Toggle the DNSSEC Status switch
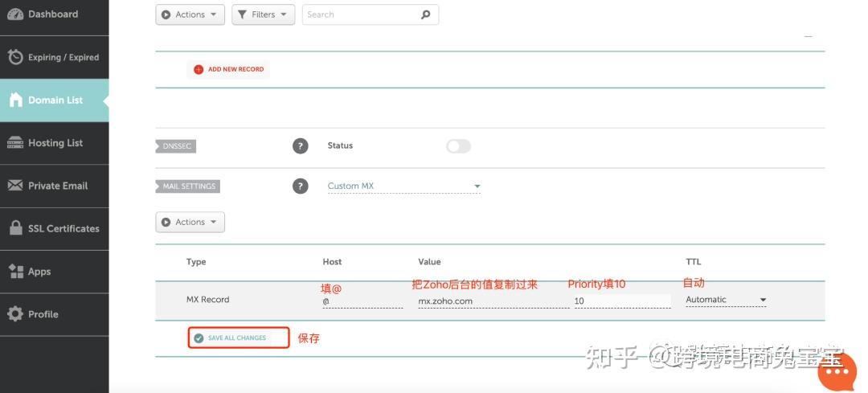Viewport: 868px width, 393px height. [458, 145]
